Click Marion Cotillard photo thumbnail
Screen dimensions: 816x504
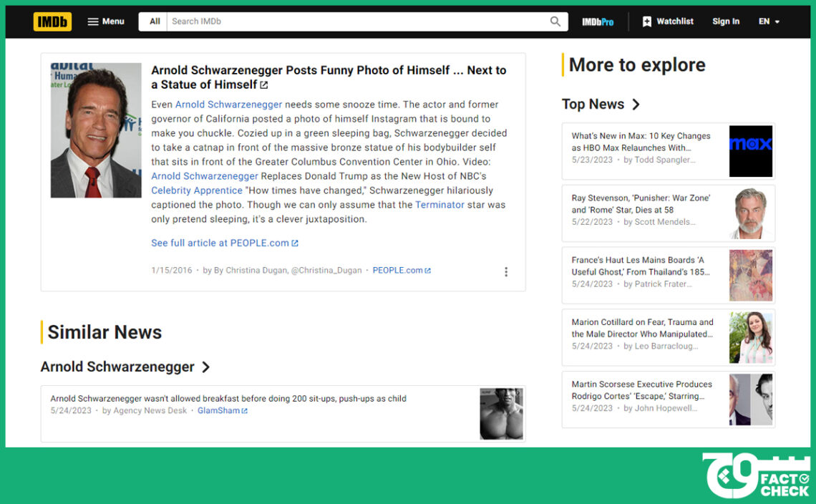(750, 337)
